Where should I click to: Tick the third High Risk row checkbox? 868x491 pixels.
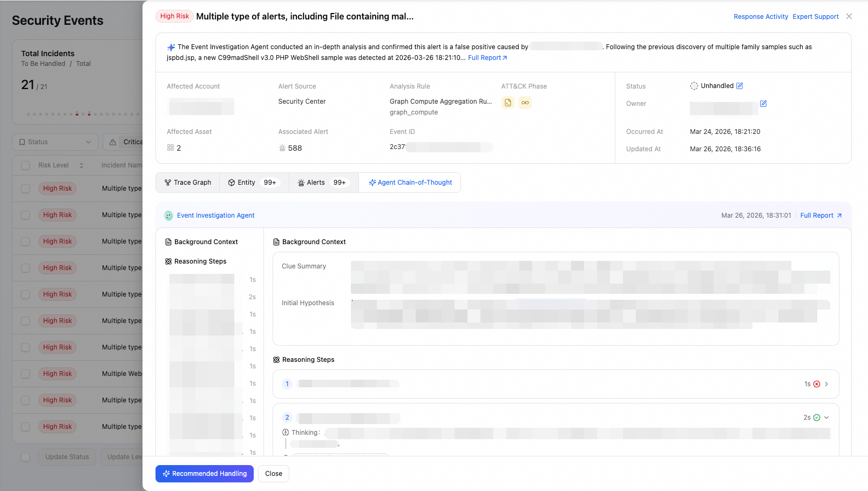point(25,241)
